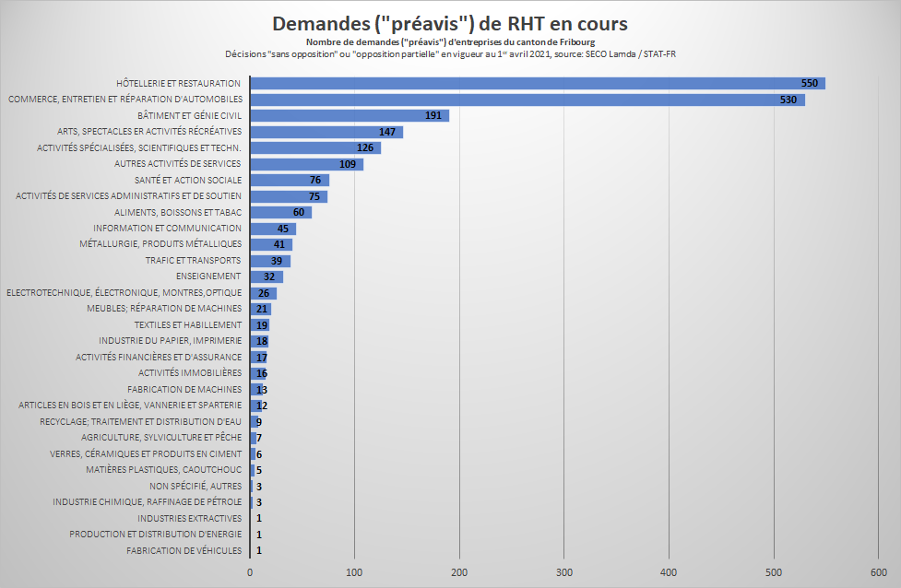Screen dimensions: 901x588
Task: Select the Aliments, Boissons et Tabac bar
Action: click(x=280, y=212)
